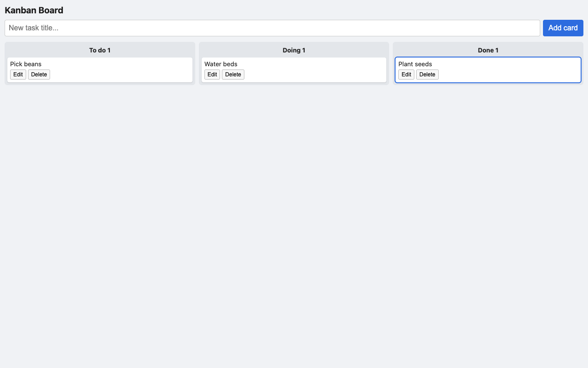Click the Add card button
The image size is (588, 368).
[x=563, y=28]
